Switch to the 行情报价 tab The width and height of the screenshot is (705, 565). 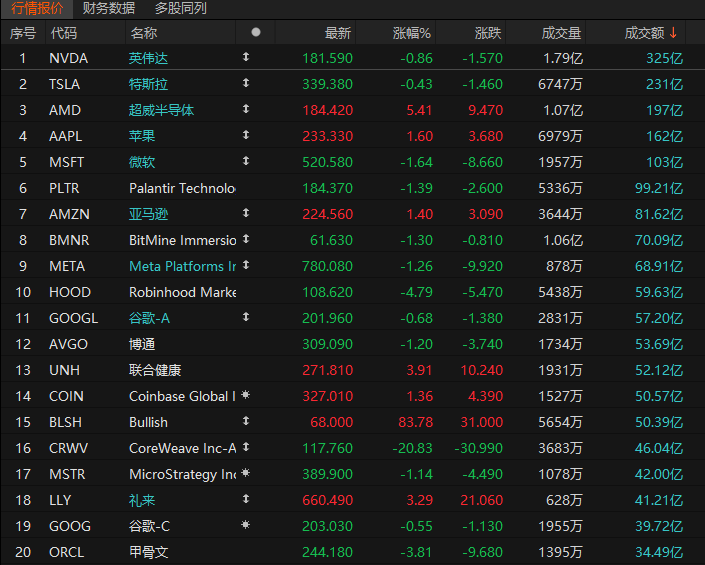click(x=37, y=9)
